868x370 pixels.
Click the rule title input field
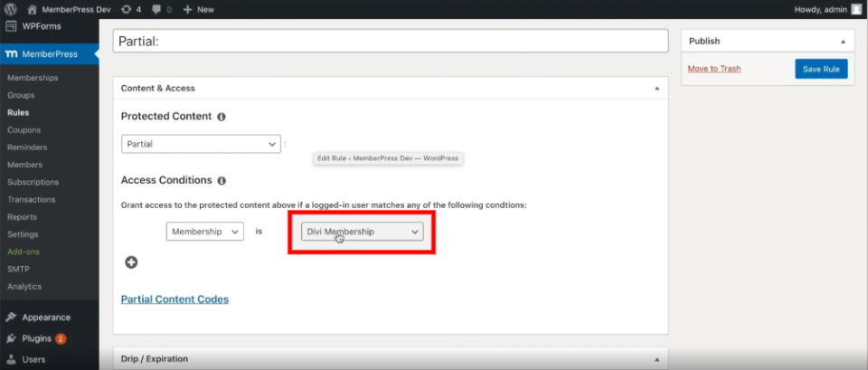(390, 42)
